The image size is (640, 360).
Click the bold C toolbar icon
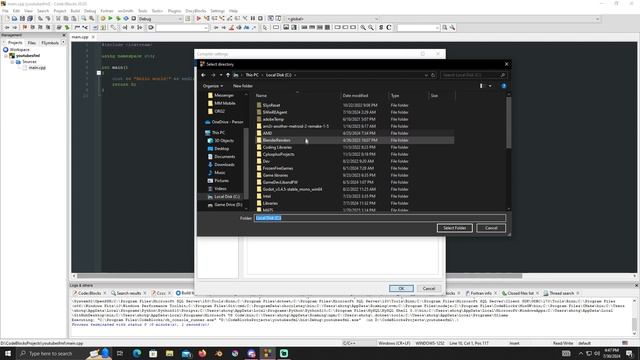pyautogui.click(x=389, y=28)
